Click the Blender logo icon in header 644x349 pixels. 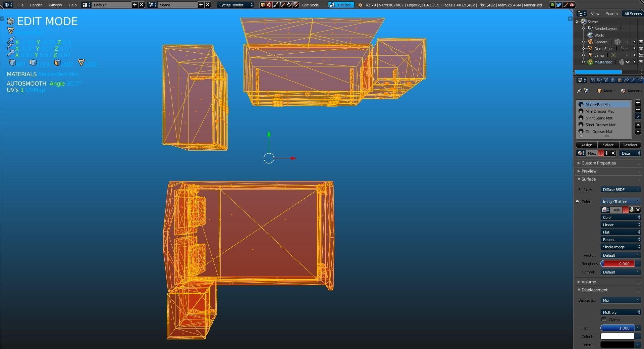(x=360, y=5)
